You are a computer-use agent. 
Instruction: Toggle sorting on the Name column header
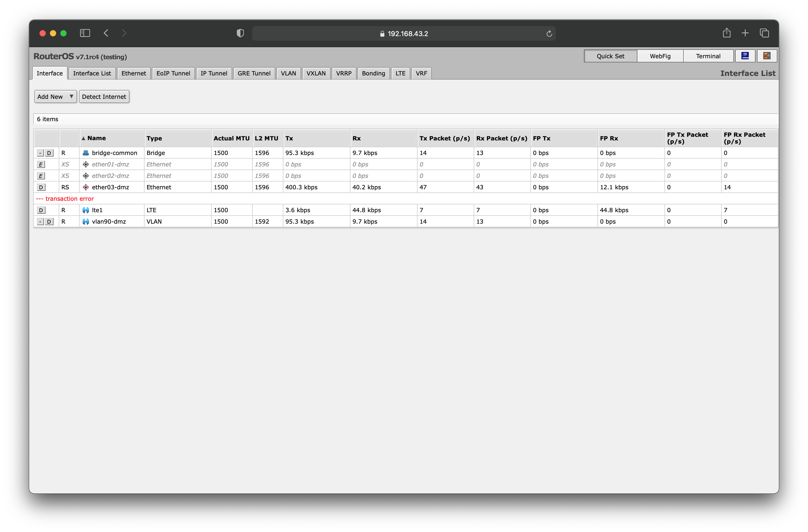97,138
